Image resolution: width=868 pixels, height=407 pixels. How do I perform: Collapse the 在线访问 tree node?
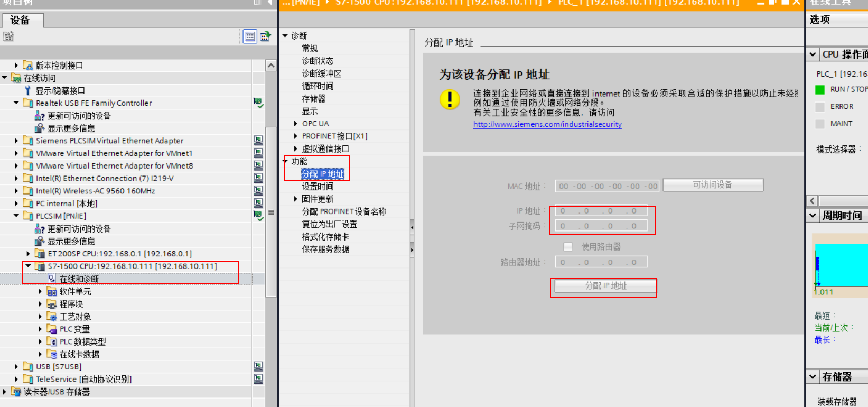point(5,78)
